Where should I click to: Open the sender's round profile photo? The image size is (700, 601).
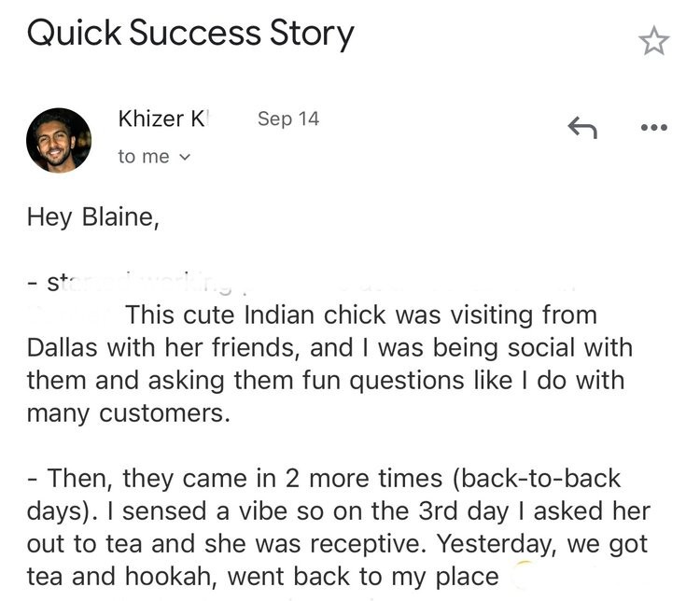pyautogui.click(x=59, y=140)
